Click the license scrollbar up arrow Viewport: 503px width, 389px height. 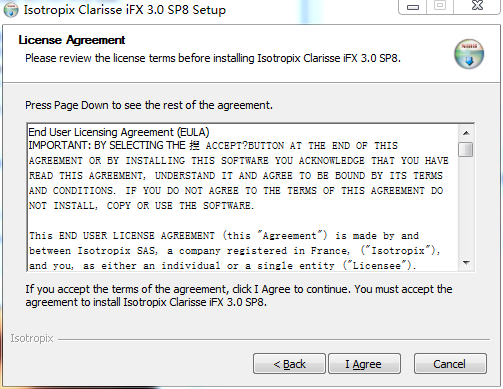[x=466, y=133]
